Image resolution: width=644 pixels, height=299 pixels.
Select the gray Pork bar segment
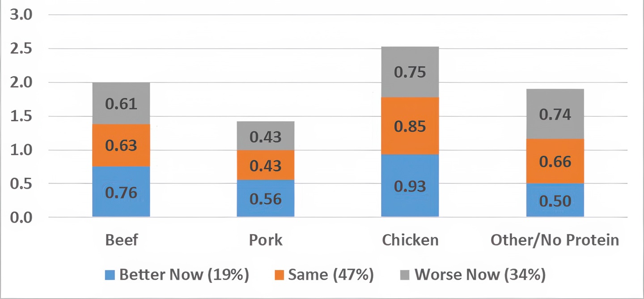click(x=266, y=136)
